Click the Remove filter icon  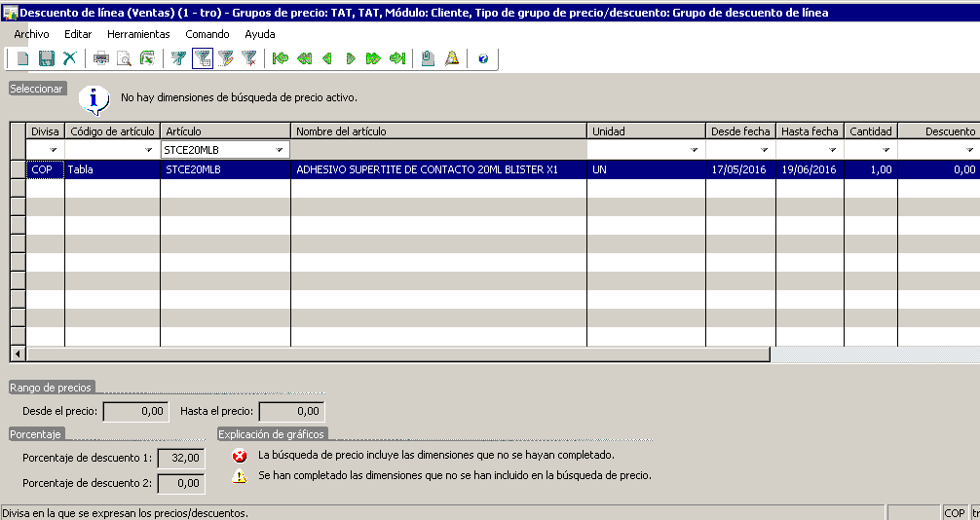coord(249,58)
